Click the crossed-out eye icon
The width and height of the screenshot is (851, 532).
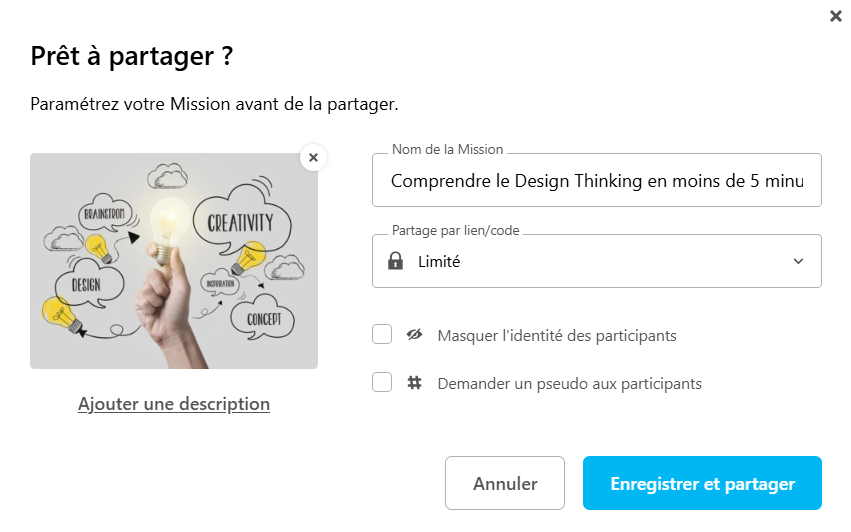[x=414, y=335]
